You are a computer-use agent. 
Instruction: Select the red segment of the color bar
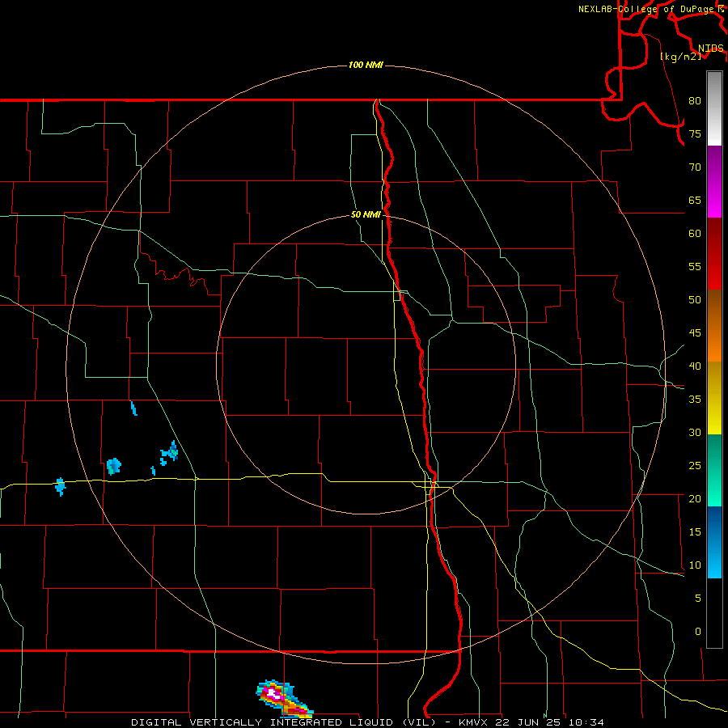714,254
